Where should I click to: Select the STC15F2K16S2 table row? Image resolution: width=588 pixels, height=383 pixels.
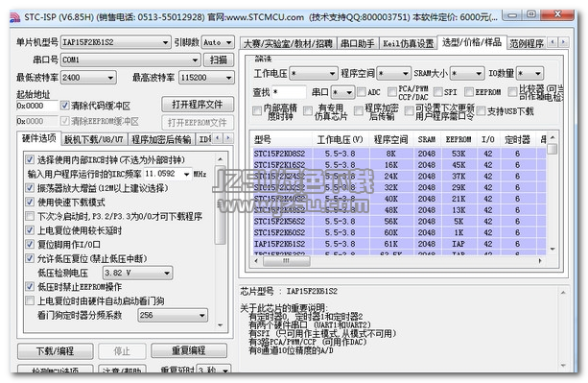coord(399,165)
